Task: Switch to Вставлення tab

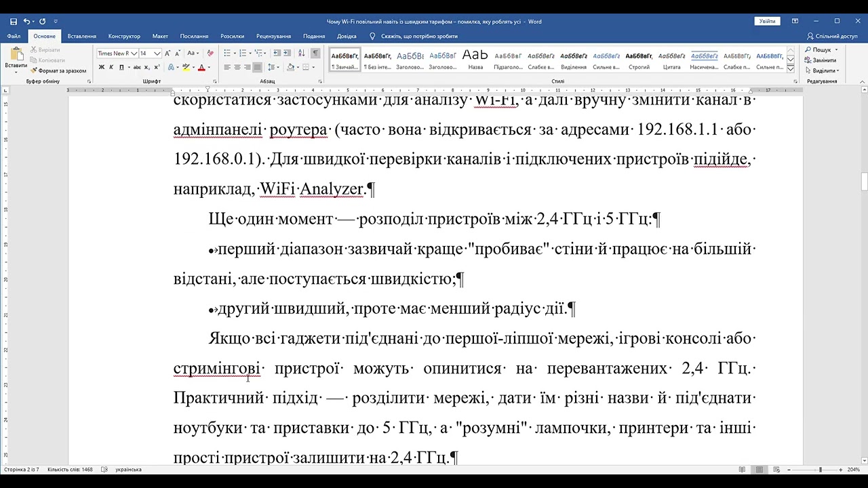Action: pos(81,36)
